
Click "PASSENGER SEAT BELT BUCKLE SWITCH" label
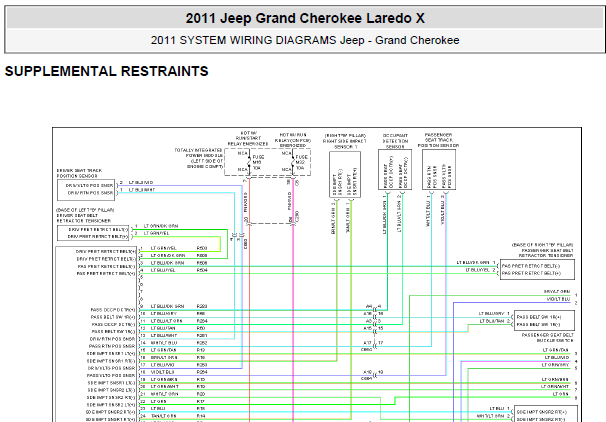pos(548,338)
